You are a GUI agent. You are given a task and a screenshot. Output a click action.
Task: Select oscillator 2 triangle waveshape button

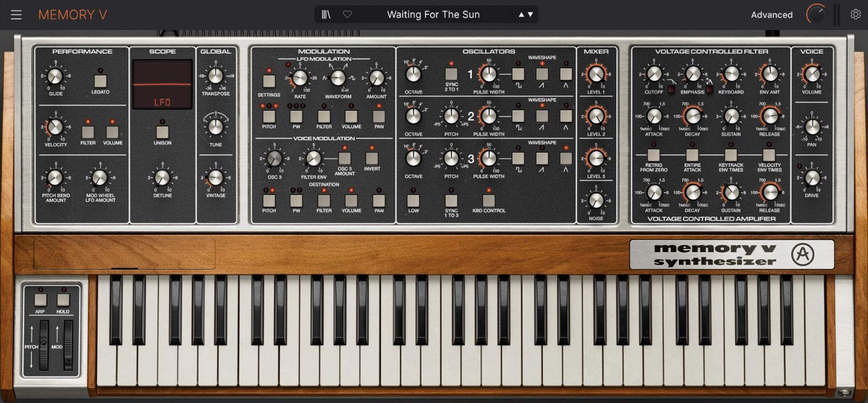(x=565, y=116)
